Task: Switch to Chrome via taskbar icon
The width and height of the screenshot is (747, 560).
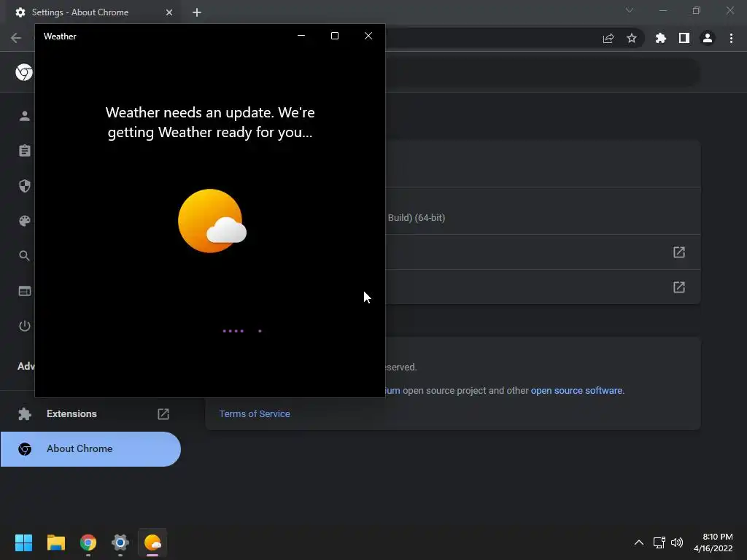Action: [88, 542]
